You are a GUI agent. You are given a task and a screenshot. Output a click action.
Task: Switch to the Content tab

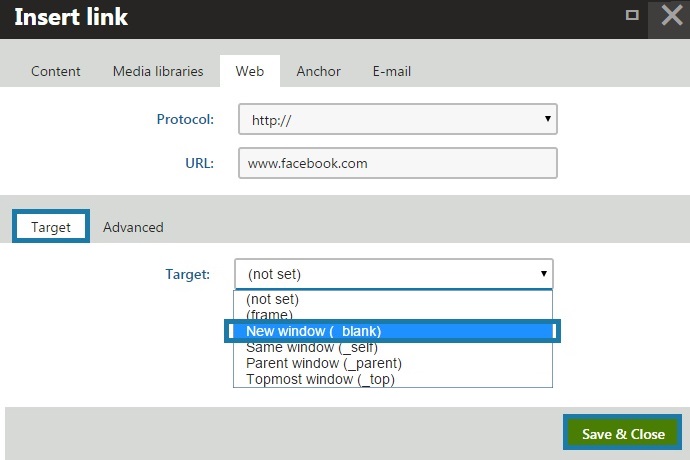pos(56,71)
